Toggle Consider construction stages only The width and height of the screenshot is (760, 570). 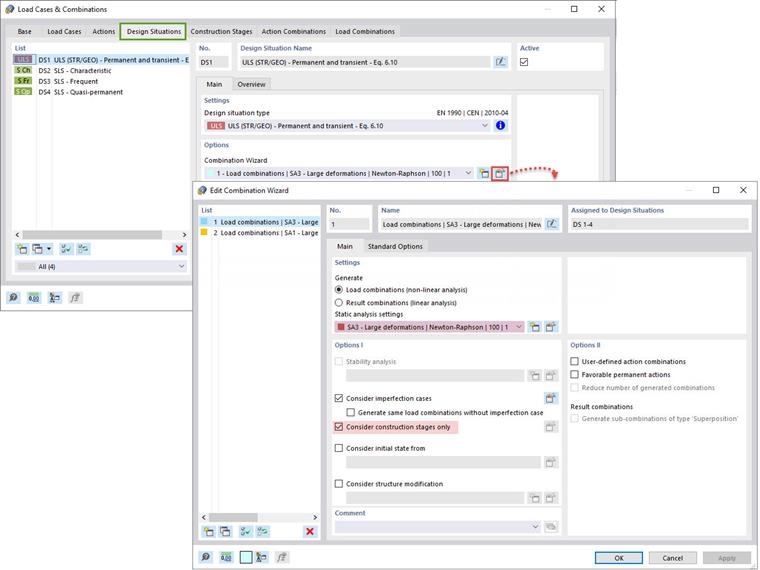click(x=339, y=427)
